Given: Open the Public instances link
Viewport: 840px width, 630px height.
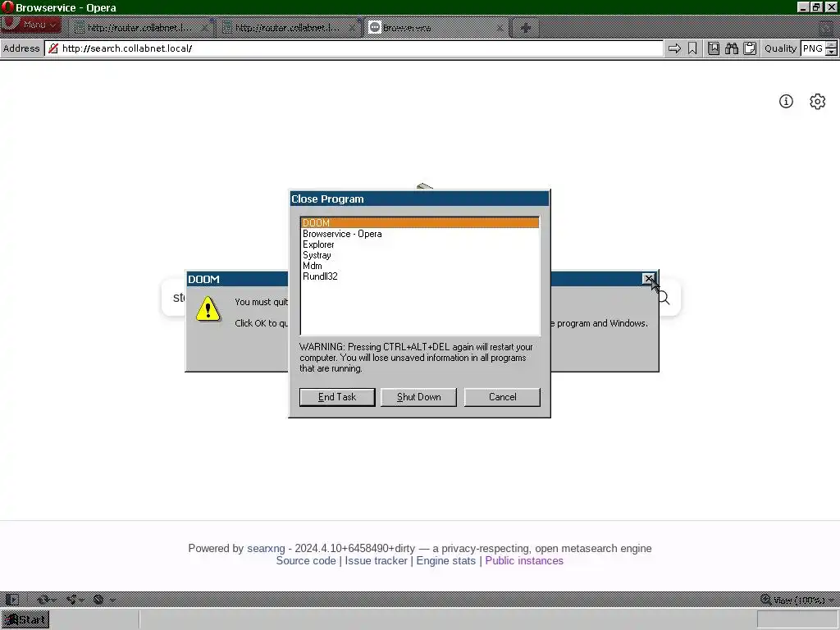Looking at the screenshot, I should click(x=524, y=561).
